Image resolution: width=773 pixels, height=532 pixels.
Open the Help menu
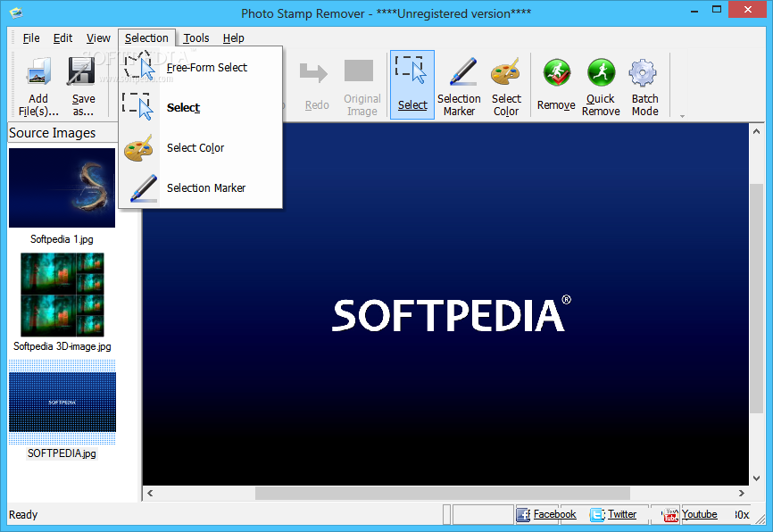tap(233, 38)
